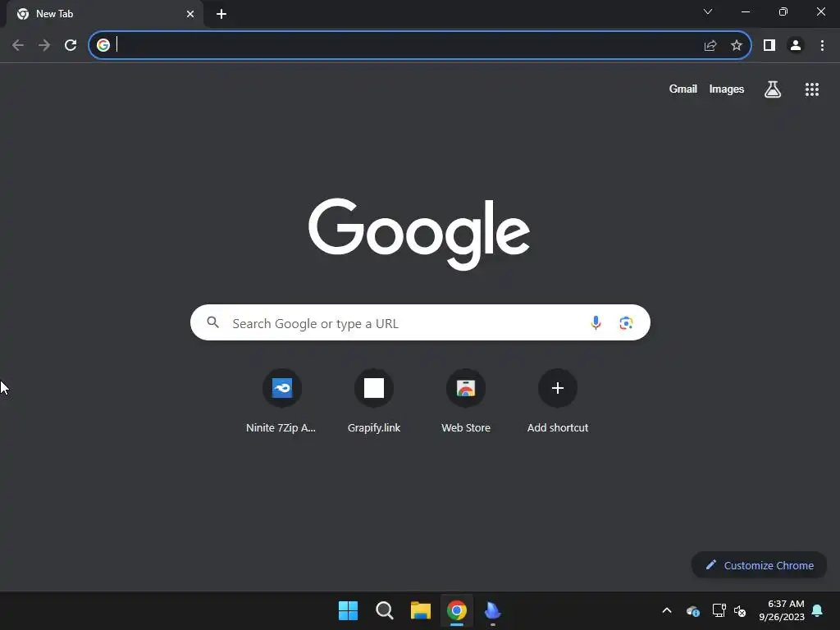The height and width of the screenshot is (630, 840).
Task: Open the tab search chevron
Action: (708, 11)
